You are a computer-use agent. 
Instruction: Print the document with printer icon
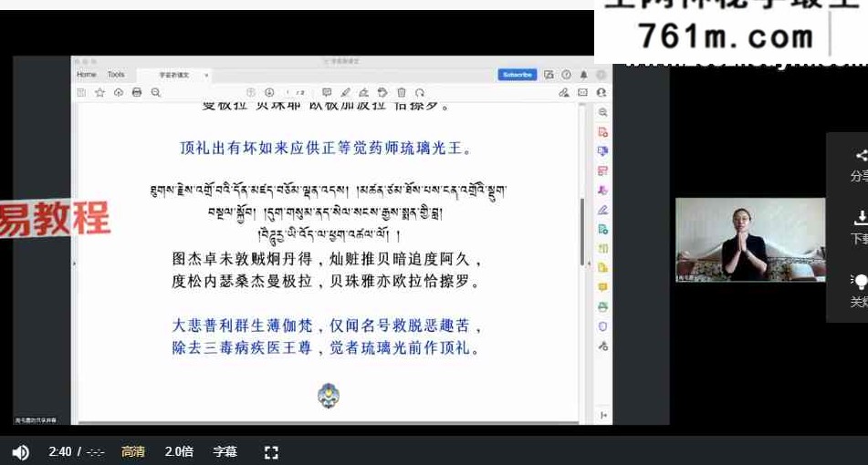[137, 92]
